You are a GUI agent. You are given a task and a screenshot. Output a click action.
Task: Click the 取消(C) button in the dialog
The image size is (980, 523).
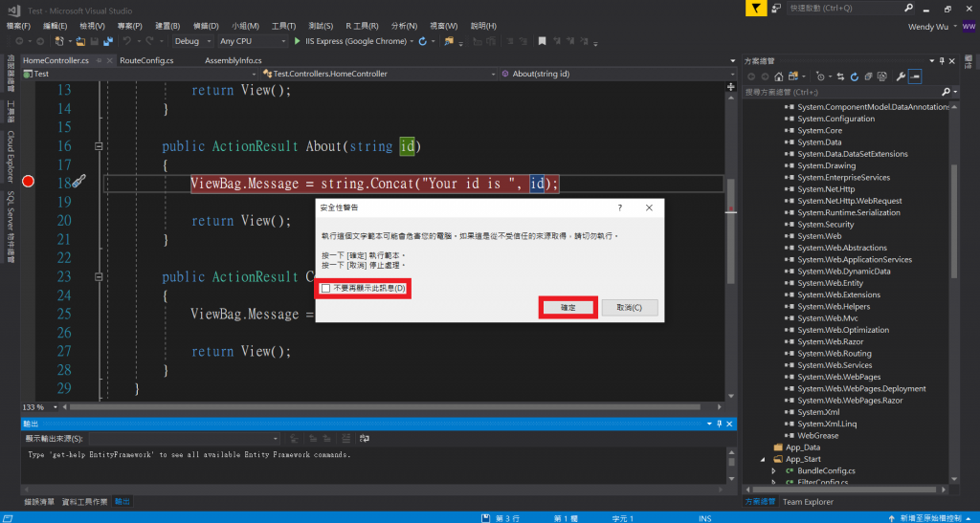[x=630, y=308]
